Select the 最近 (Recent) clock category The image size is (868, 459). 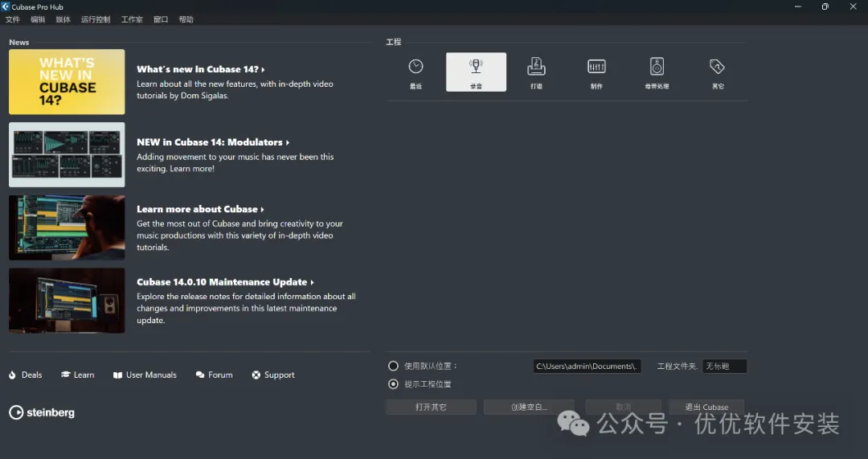pos(416,72)
